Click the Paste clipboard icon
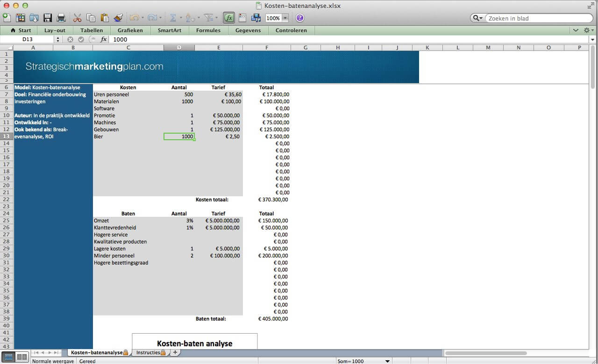 click(x=105, y=18)
